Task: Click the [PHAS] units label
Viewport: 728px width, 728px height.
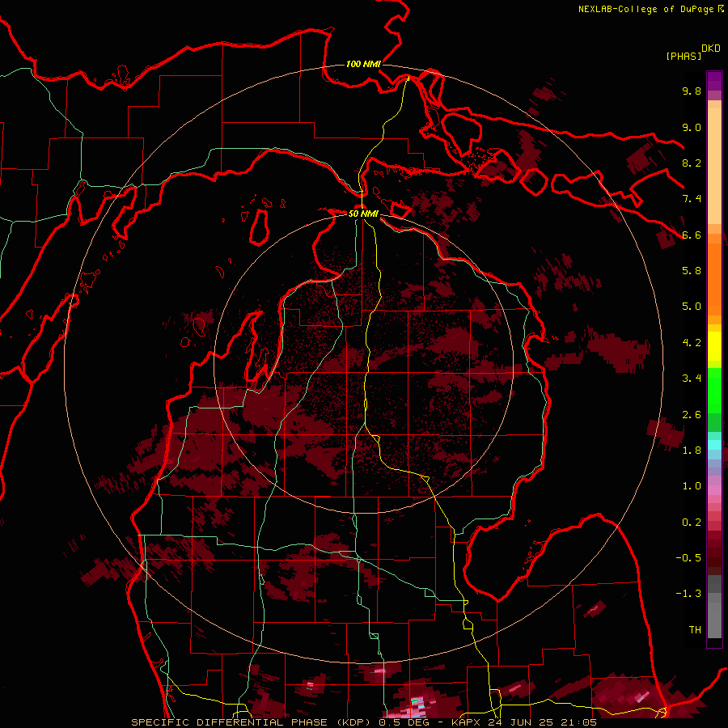Action: (684, 56)
